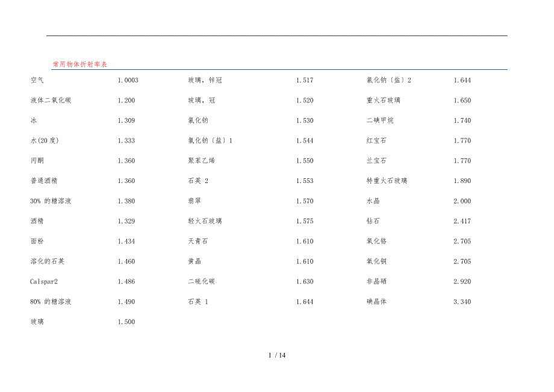Click the value 2.417 next to 钻石
The height and width of the screenshot is (392, 554).
462,222
